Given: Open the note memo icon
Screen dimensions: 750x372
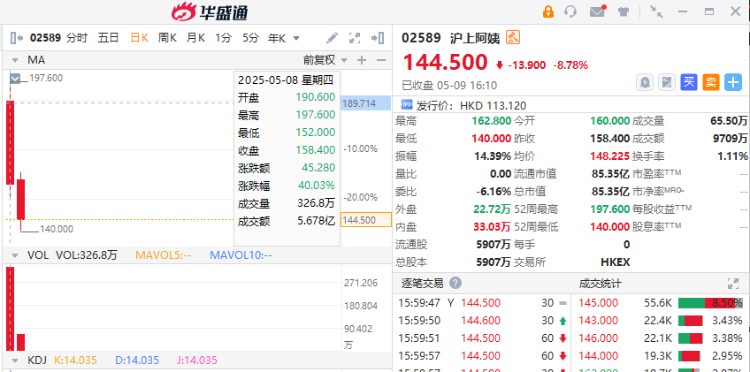Looking at the screenshot, I should [x=667, y=82].
